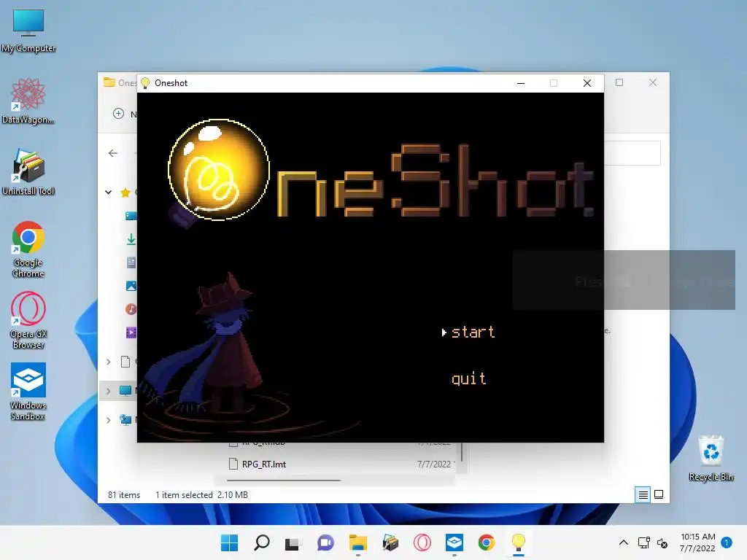Expand the tree node above This PC
The image size is (747, 560).
tap(109, 362)
